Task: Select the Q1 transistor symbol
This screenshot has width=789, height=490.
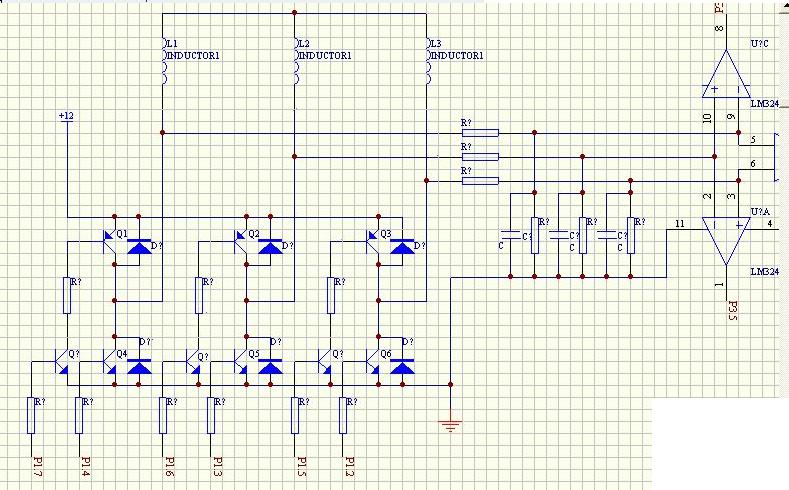Action: [110, 240]
